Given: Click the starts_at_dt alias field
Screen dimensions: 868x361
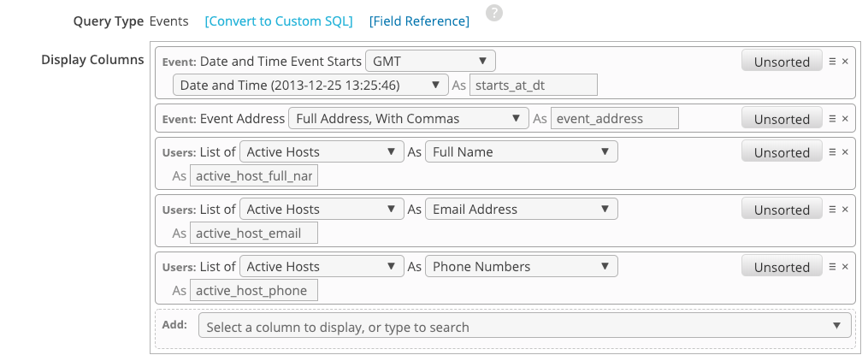Looking at the screenshot, I should (533, 85).
